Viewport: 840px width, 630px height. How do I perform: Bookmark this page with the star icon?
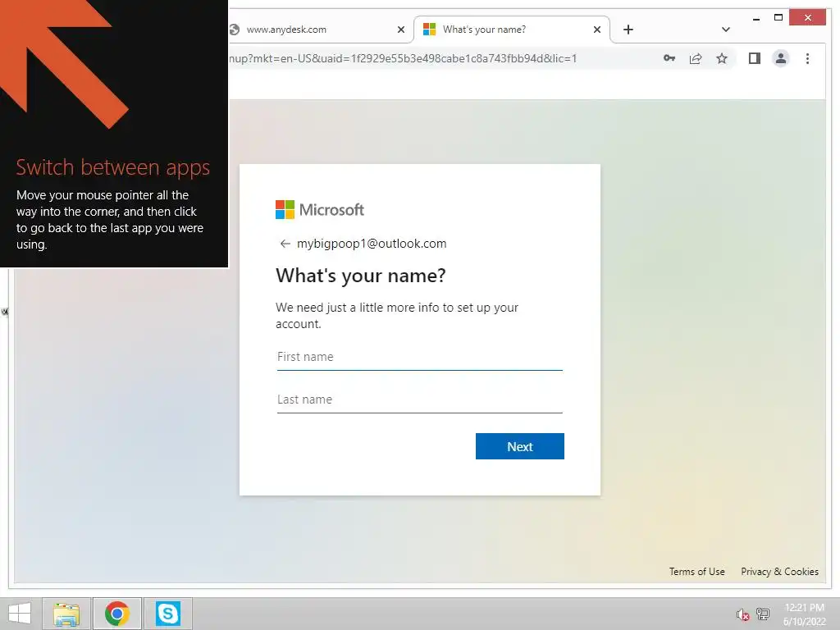[x=722, y=58]
